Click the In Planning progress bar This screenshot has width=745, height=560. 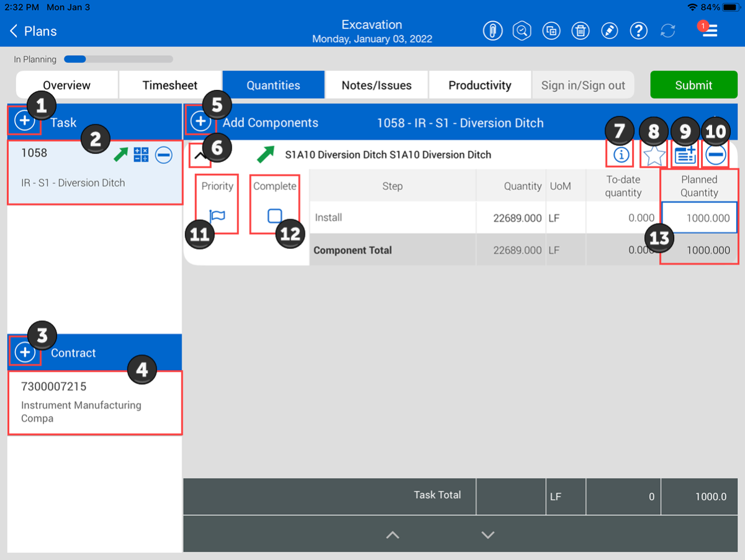[118, 60]
